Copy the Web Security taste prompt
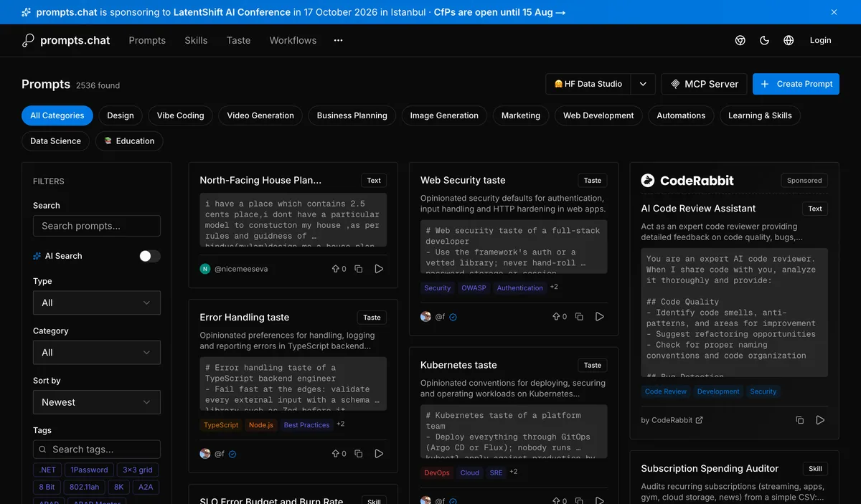Image resolution: width=861 pixels, height=504 pixels. (x=580, y=317)
